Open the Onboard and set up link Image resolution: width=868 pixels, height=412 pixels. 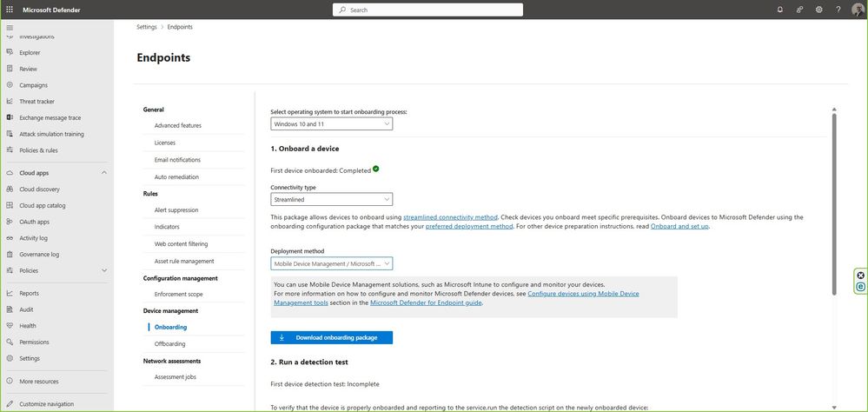(679, 226)
